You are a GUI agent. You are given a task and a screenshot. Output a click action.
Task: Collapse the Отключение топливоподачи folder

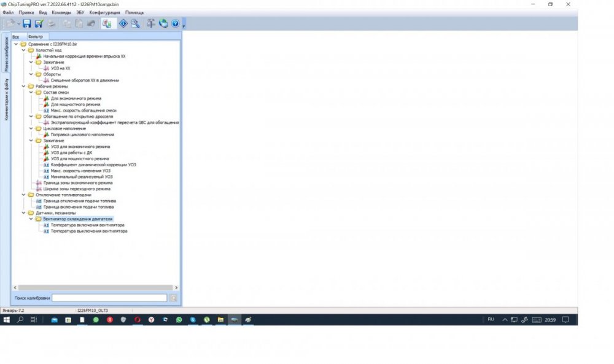23,195
